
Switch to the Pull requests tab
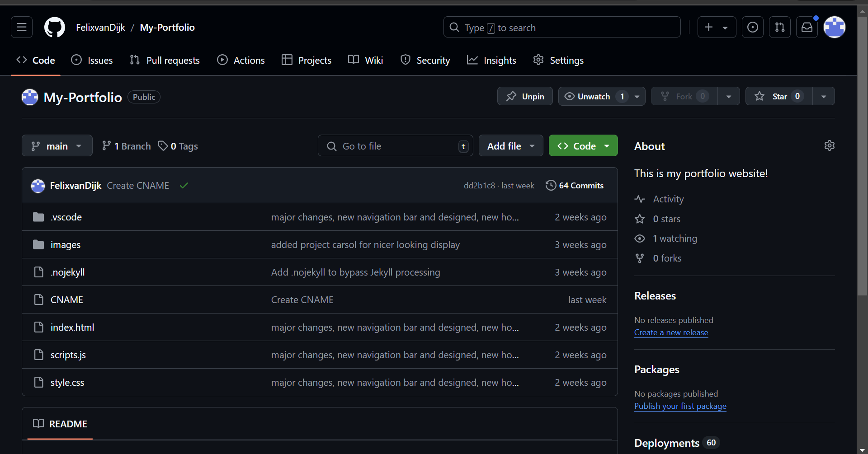pos(165,60)
